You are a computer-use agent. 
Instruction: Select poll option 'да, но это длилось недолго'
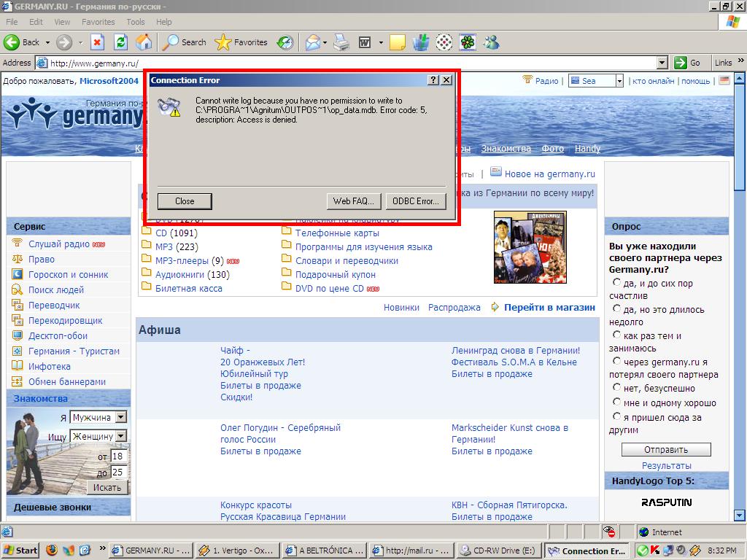coord(616,308)
